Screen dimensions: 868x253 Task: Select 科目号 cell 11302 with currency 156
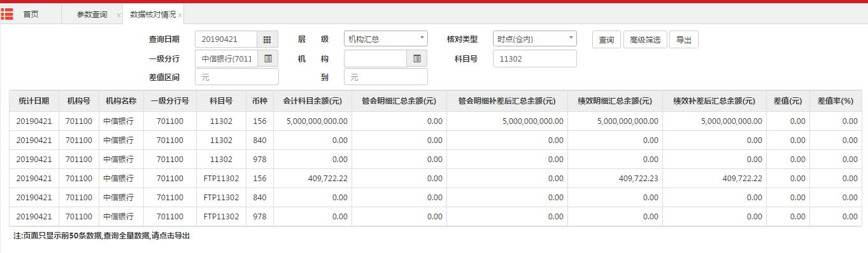221,121
